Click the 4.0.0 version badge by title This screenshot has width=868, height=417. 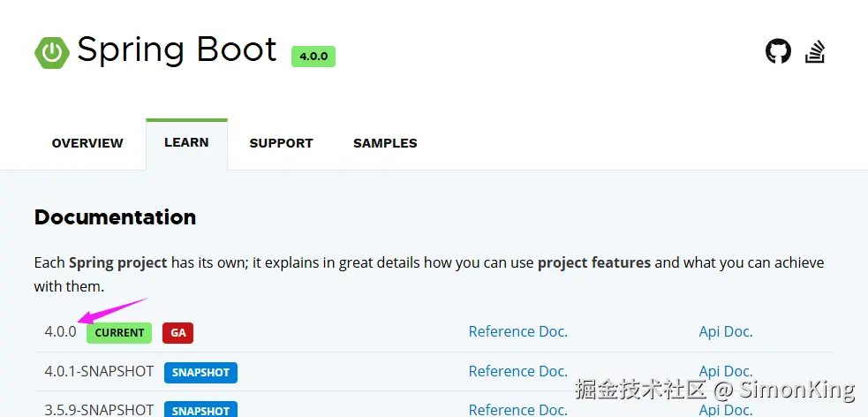[313, 56]
